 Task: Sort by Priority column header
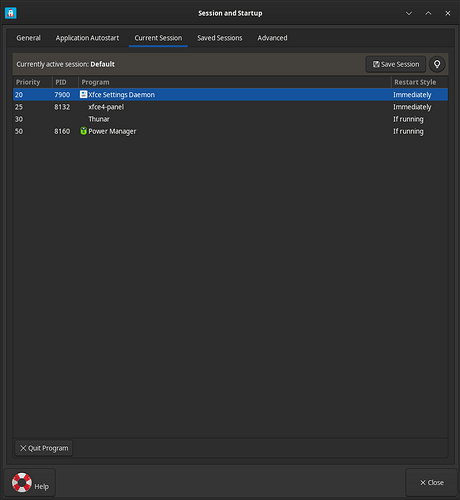[x=32, y=82]
